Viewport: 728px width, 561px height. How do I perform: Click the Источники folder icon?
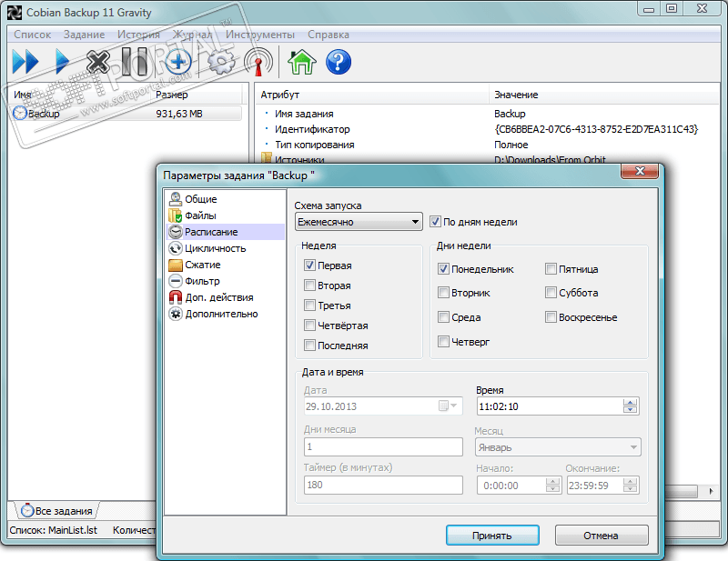tap(266, 158)
